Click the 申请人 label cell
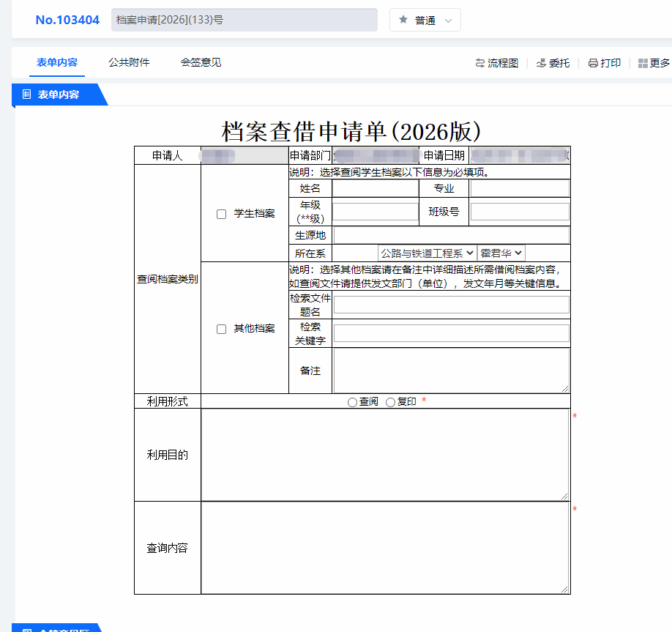The image size is (672, 632). point(168,155)
